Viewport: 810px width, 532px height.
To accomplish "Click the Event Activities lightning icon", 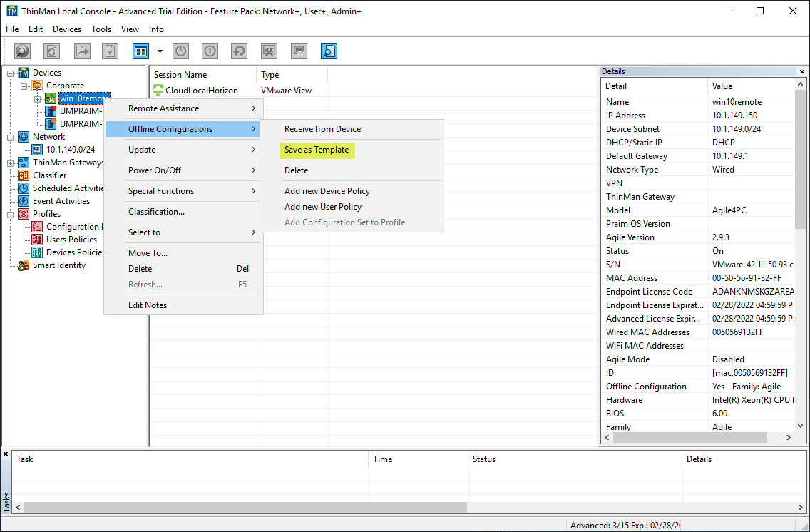I will pos(24,201).
